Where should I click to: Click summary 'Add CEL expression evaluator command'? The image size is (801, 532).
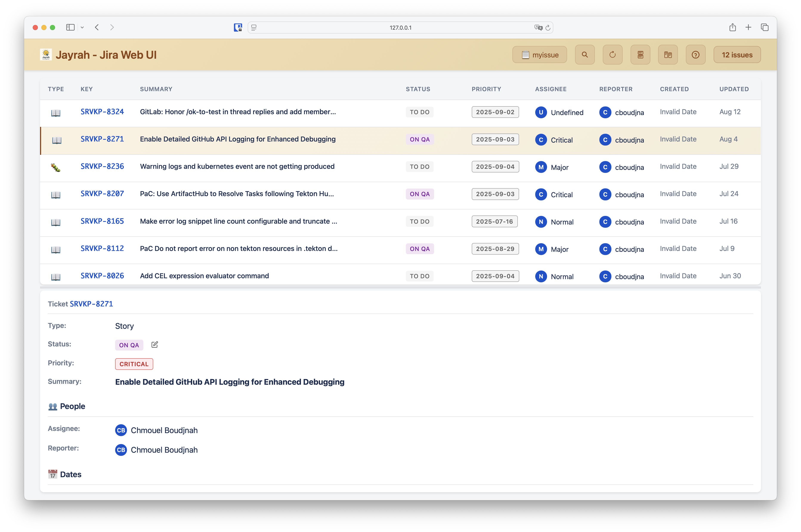(204, 276)
